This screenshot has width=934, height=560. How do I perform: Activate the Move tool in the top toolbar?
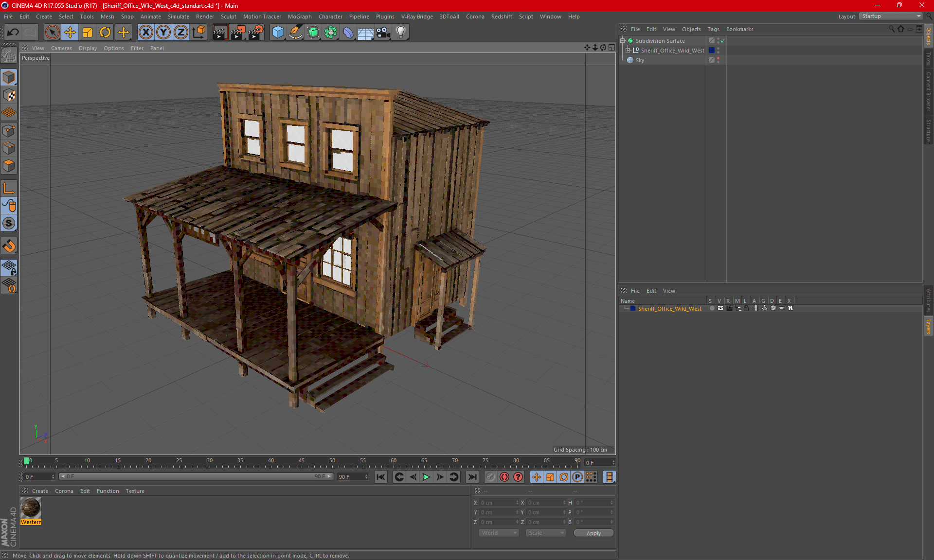[70, 32]
